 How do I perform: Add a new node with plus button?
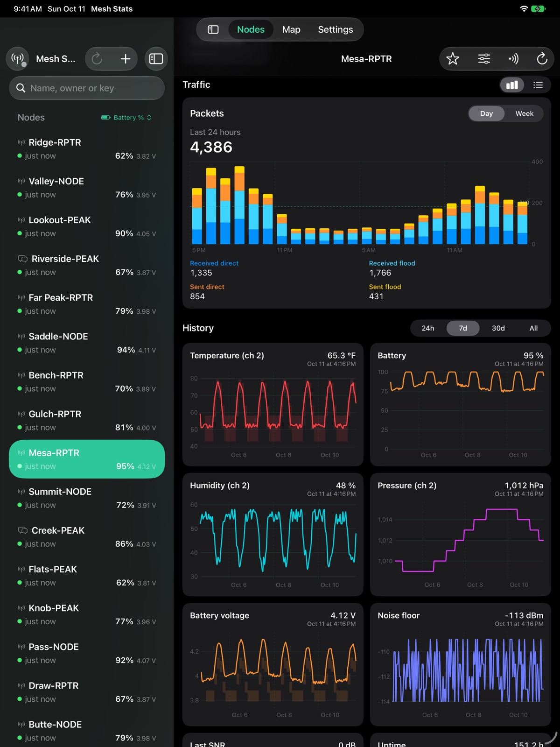click(125, 59)
